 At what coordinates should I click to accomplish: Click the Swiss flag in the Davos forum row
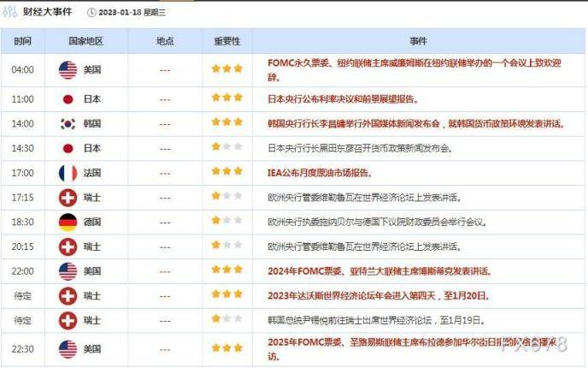point(68,296)
